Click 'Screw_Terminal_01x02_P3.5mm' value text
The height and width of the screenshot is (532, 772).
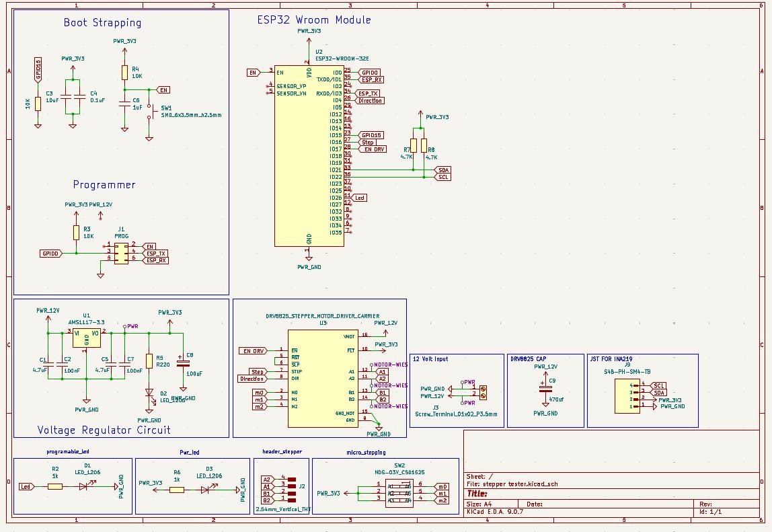point(456,414)
